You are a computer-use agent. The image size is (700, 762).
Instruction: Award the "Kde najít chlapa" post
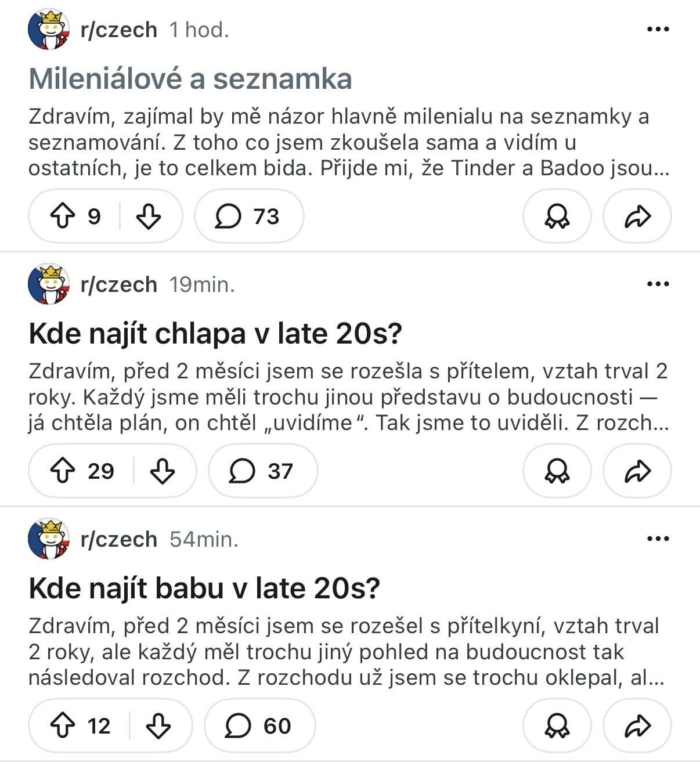point(557,471)
